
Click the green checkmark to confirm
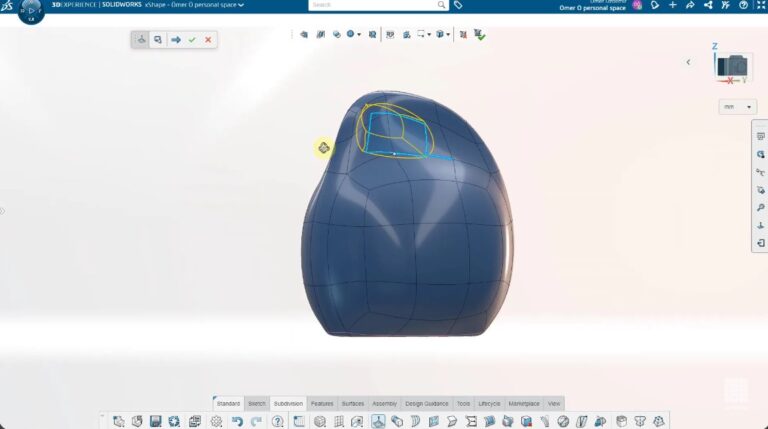point(192,40)
